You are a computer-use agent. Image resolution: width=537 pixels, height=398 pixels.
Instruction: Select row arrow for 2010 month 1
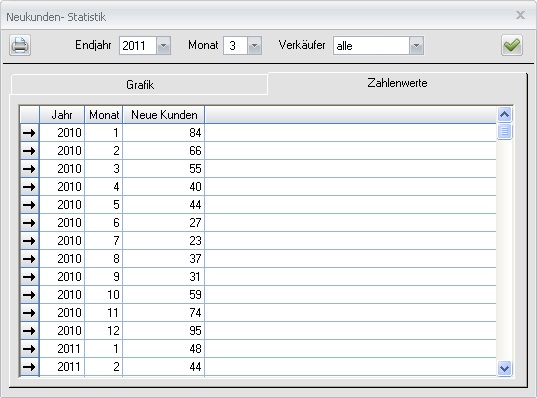pos(29,133)
